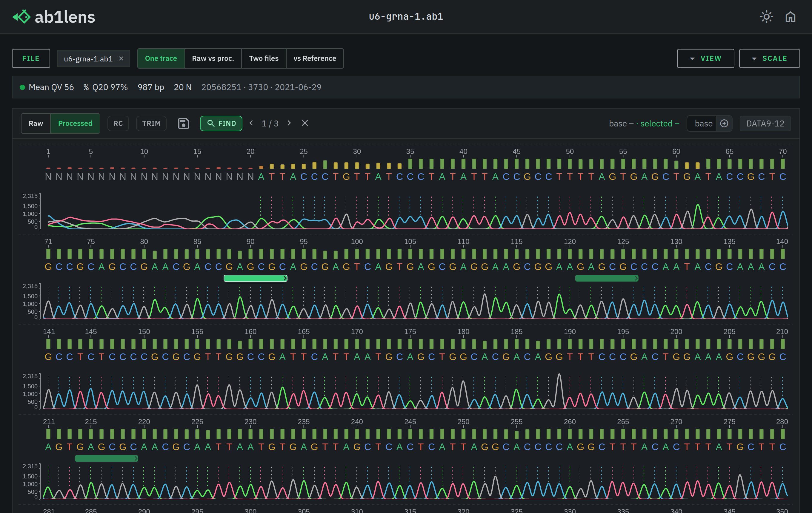Screen dimensions: 812x513
Task: Switch trace to Raw
Action: pos(36,123)
